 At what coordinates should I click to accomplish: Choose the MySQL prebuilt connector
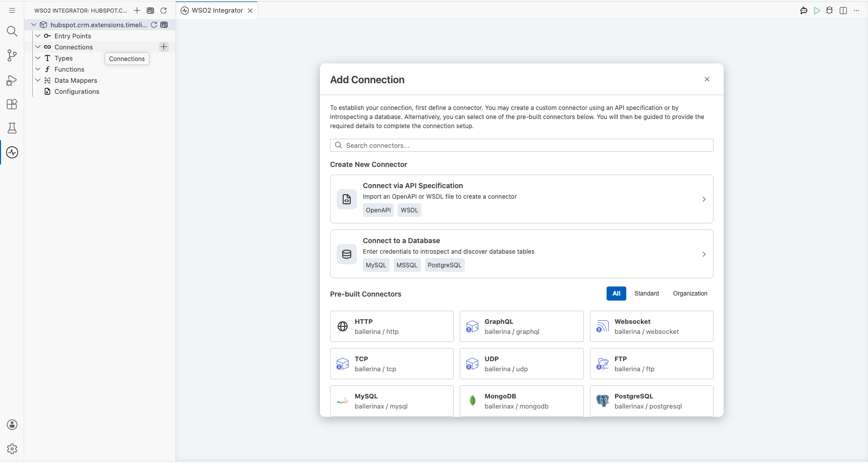(392, 401)
